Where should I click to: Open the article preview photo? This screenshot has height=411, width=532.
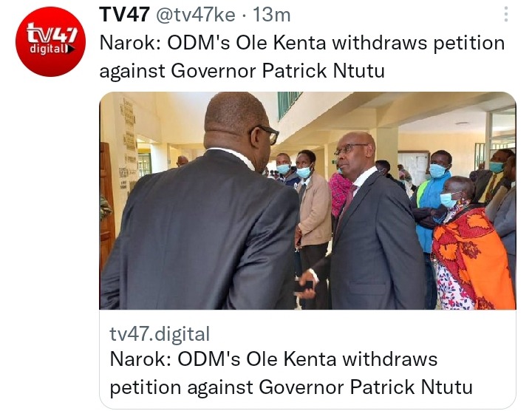(x=307, y=200)
